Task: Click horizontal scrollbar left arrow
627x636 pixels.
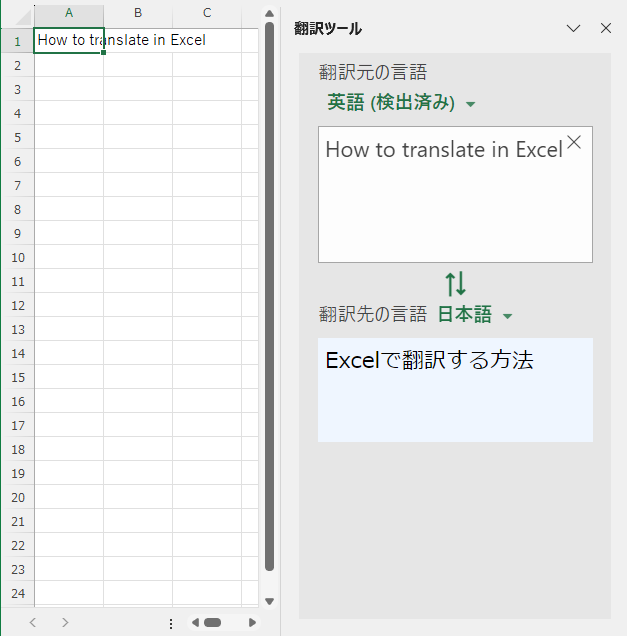Action: tap(195, 623)
